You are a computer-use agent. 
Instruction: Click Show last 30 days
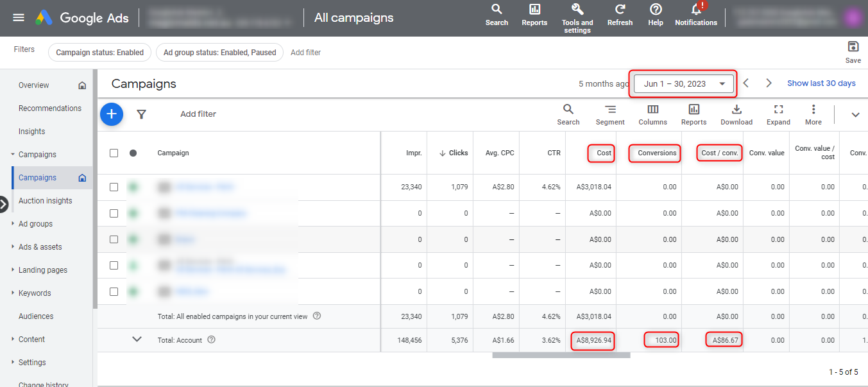click(x=821, y=83)
